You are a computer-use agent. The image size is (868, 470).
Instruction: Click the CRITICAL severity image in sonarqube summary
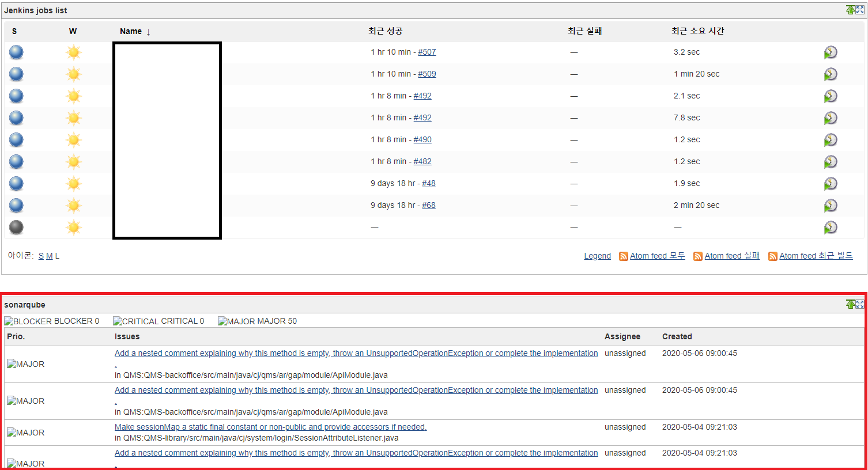(x=135, y=321)
